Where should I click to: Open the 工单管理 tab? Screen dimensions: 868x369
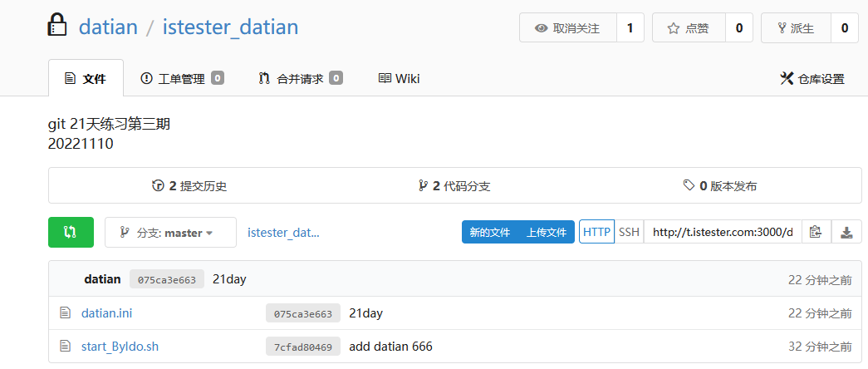182,79
